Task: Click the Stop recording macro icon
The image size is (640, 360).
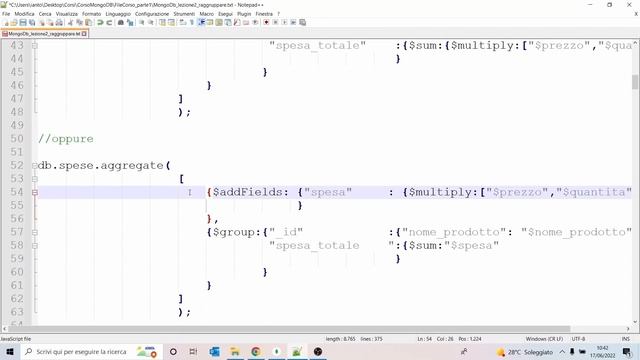Action: coord(275,23)
